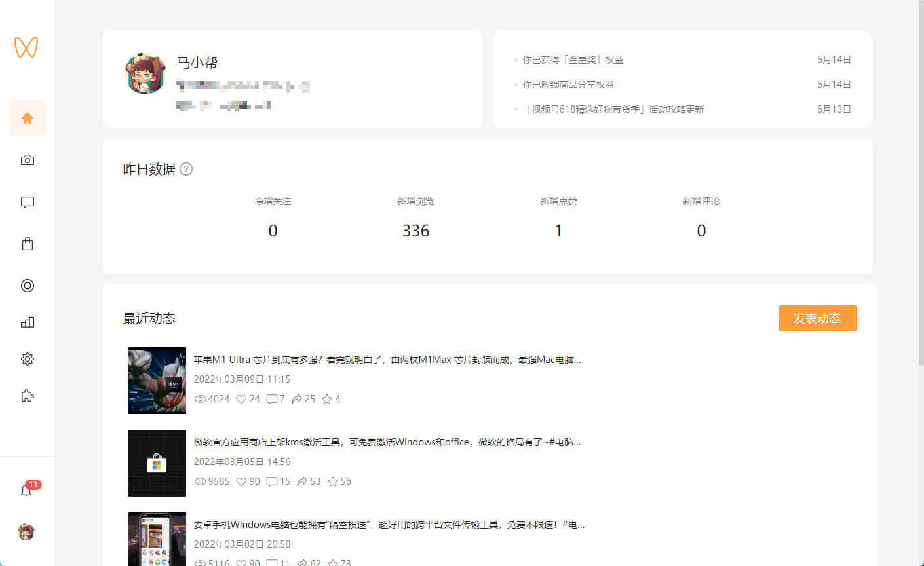924x566 pixels.
Task: Open the 你已解锁商品分享权益 notice
Action: [568, 85]
